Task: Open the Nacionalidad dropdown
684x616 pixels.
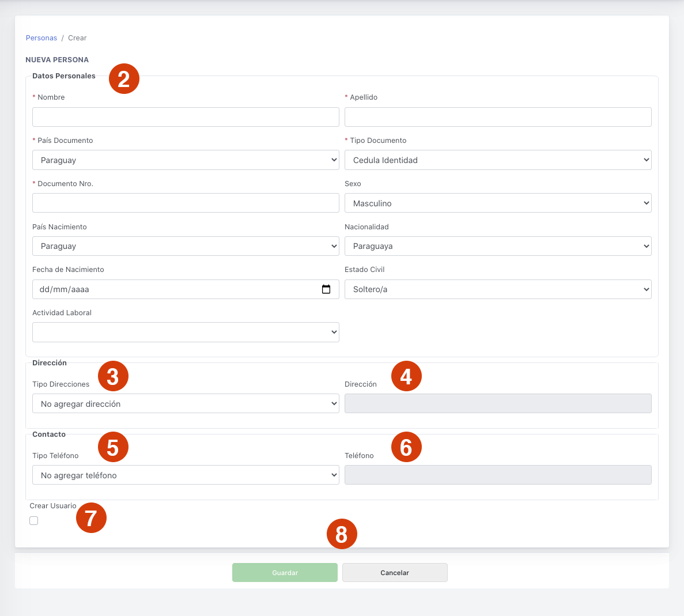Action: 498,246
